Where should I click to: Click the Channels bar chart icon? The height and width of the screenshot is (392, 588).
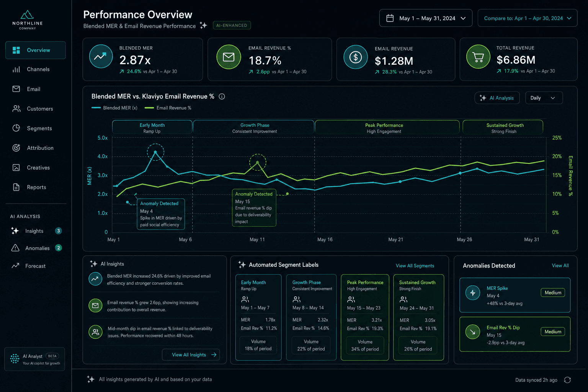pos(16,69)
